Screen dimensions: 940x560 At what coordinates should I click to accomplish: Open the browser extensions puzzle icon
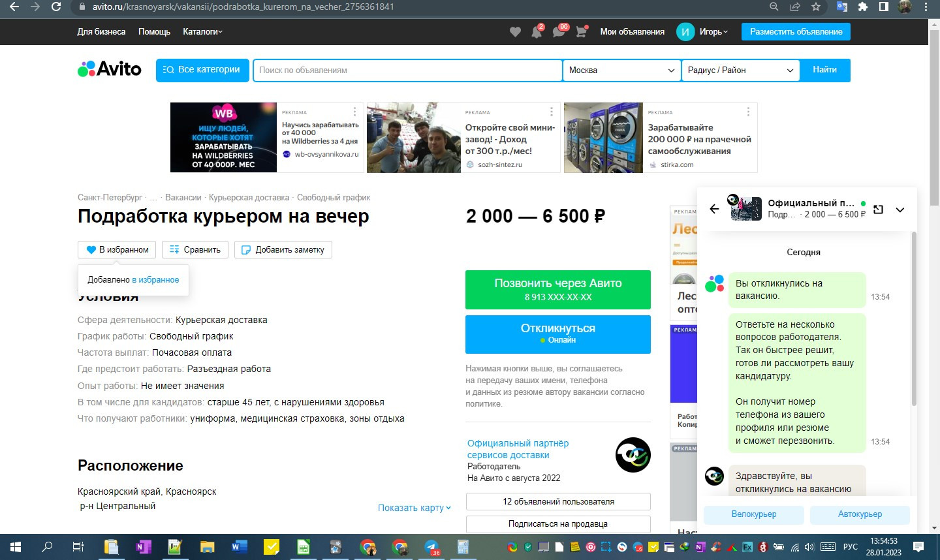(x=863, y=7)
